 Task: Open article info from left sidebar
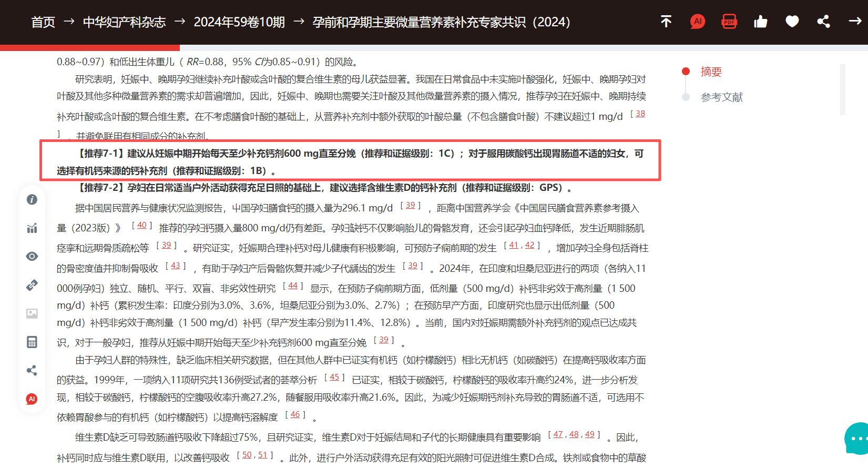click(32, 200)
